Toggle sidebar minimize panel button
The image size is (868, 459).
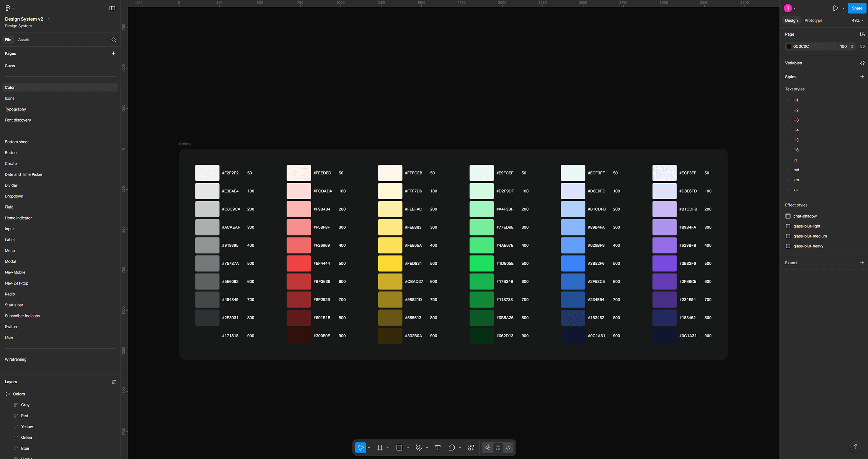[112, 8]
